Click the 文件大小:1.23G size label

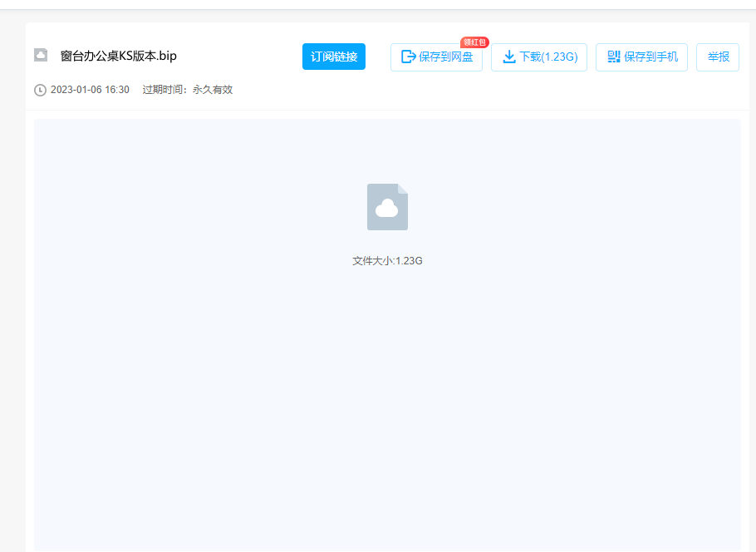(x=387, y=259)
